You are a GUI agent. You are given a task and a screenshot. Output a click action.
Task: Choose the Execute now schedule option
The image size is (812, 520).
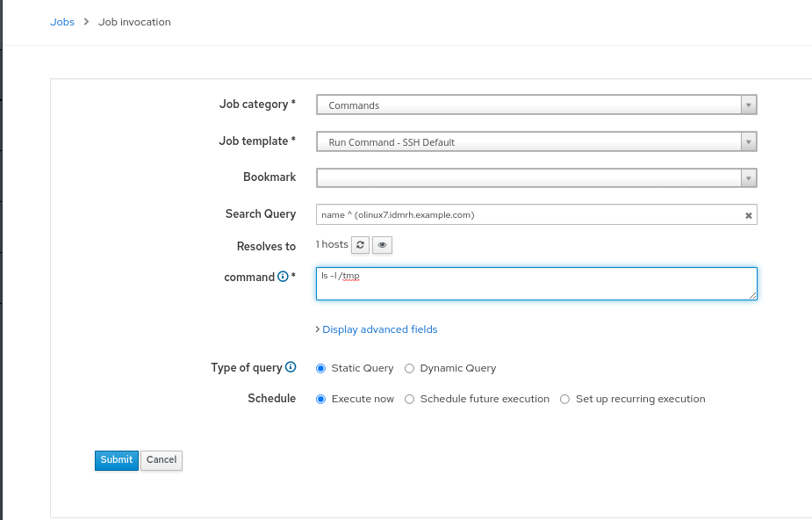point(320,399)
